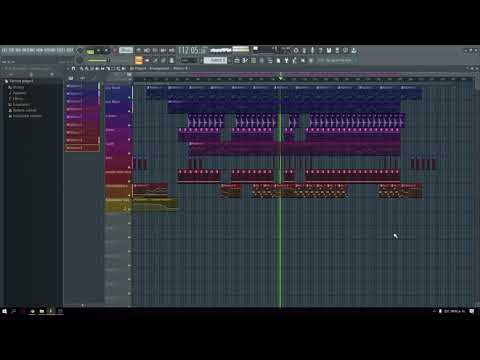This screenshot has height=360, width=480.
Task: Toggle wait for input icon
Action: (147, 50)
